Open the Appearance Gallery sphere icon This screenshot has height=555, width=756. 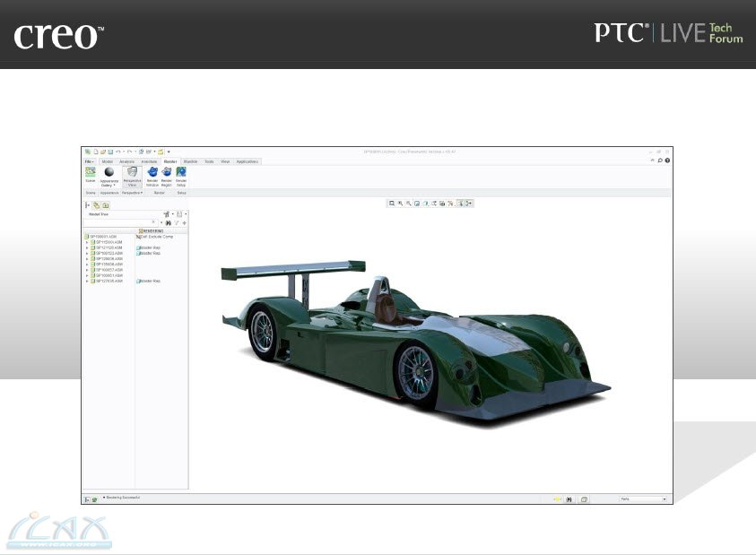[x=109, y=172]
